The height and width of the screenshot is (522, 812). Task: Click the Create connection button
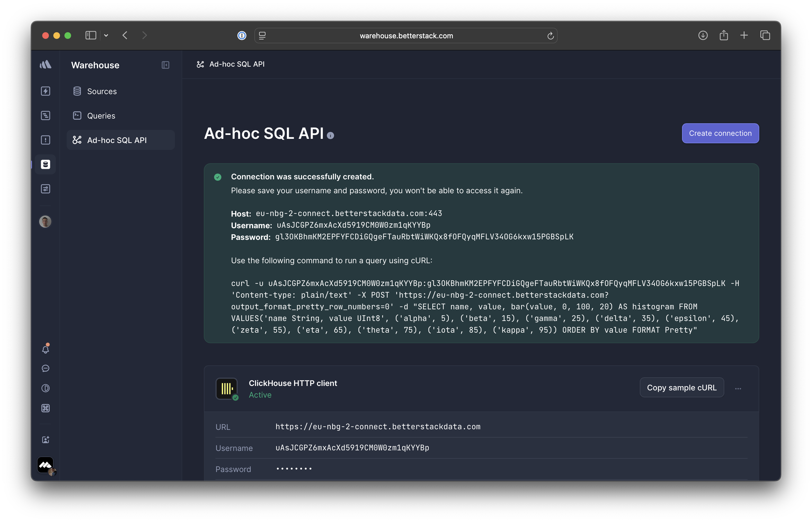(x=720, y=133)
